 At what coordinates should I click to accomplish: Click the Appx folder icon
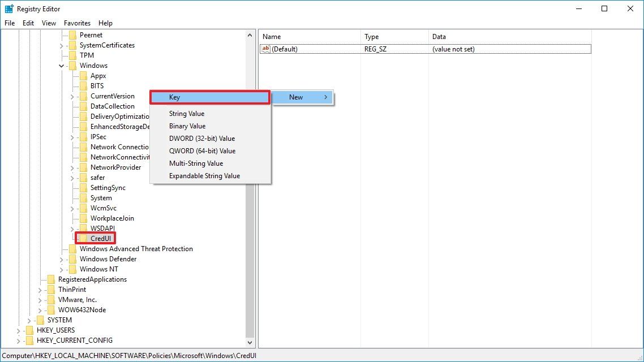pyautogui.click(x=84, y=75)
